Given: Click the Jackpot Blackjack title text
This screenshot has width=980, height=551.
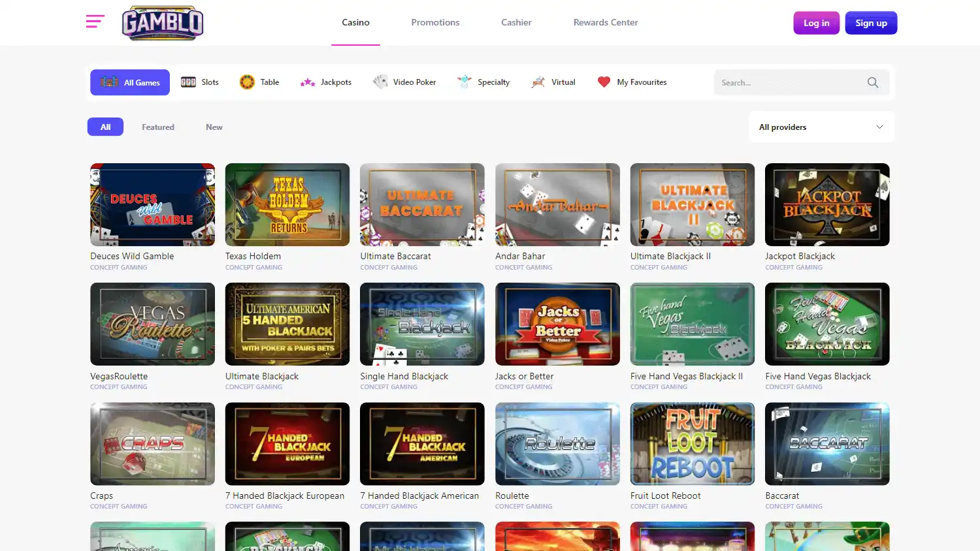Looking at the screenshot, I should [x=800, y=256].
